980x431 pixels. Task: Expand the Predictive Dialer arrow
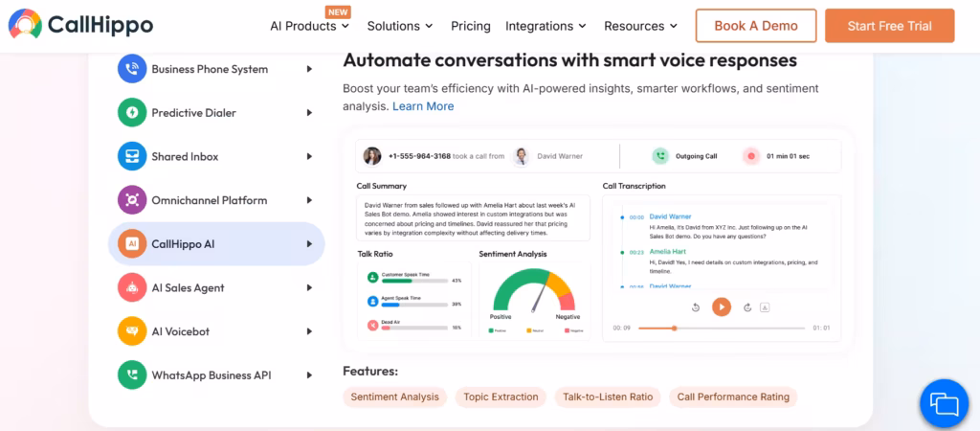(309, 113)
